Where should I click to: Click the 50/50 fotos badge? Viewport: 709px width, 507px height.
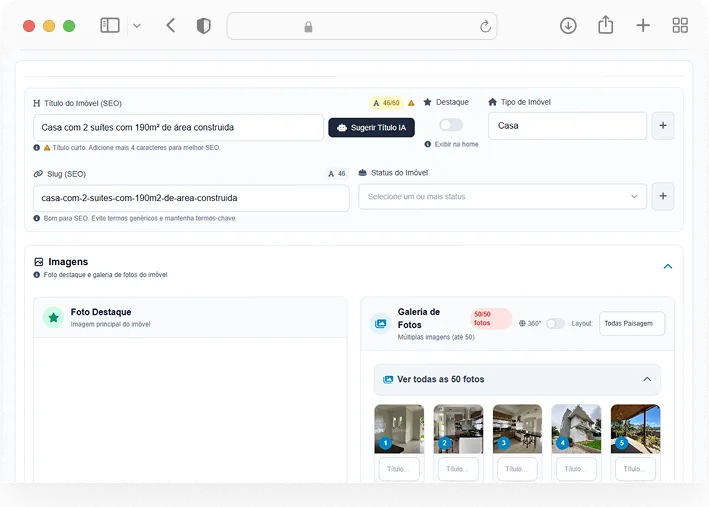coord(491,318)
